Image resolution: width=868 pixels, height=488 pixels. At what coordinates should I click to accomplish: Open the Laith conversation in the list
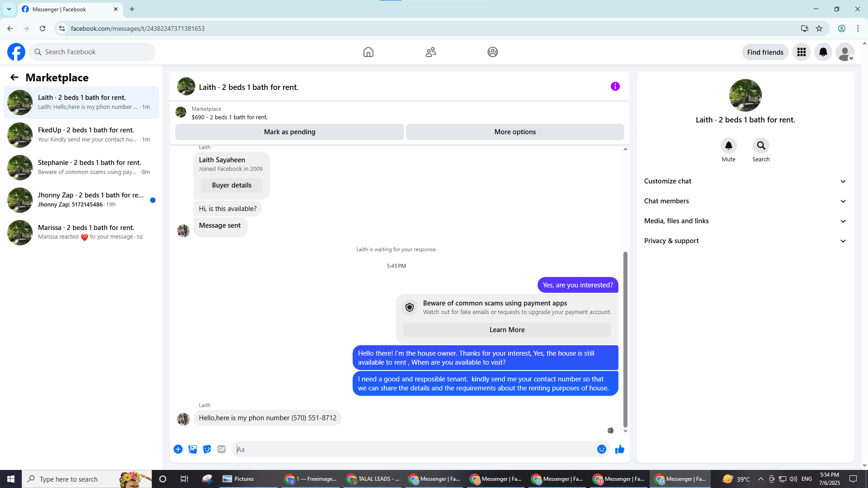[x=81, y=103]
